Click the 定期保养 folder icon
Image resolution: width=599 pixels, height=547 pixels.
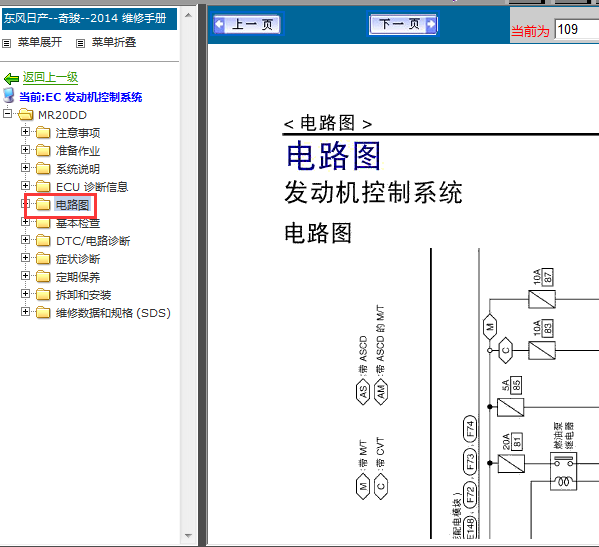tap(43, 276)
